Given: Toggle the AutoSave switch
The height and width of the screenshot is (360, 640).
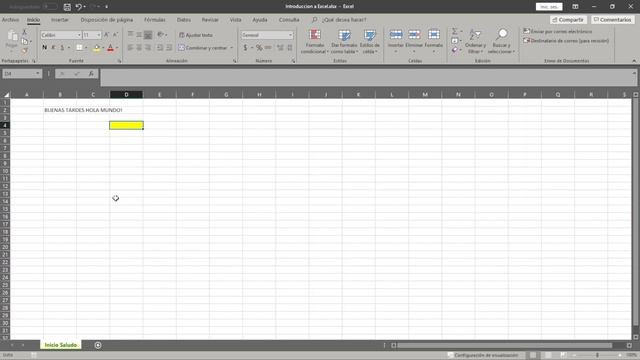Looking at the screenshot, I should tap(50, 7).
